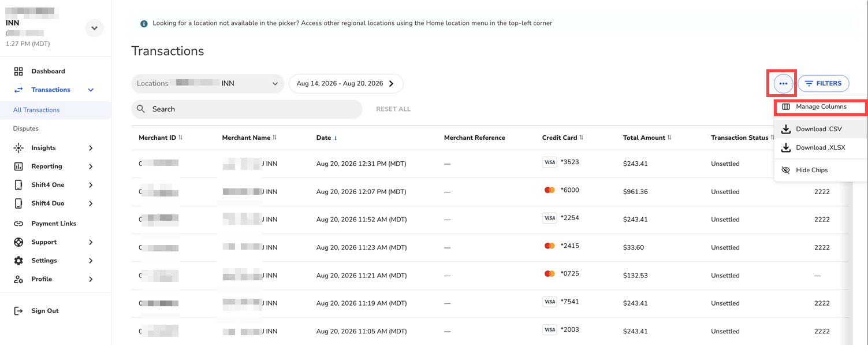Open the account switcher chevron at top-left

click(x=94, y=28)
